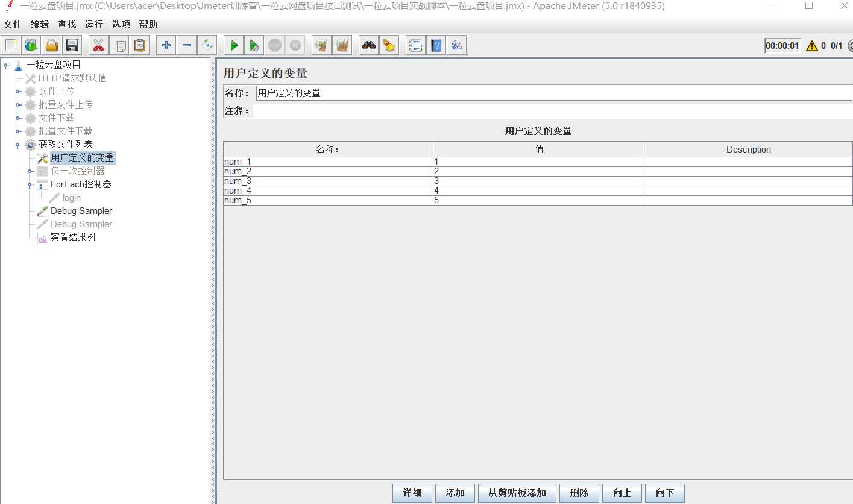This screenshot has height=504, width=853.
Task: Expand the 批量文件上传 thread group
Action: click(18, 105)
